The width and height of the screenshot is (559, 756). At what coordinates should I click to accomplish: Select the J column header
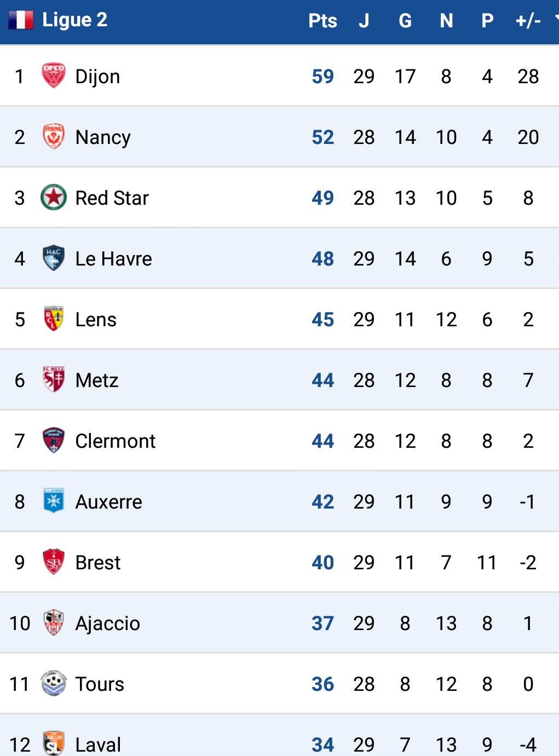pos(364,21)
